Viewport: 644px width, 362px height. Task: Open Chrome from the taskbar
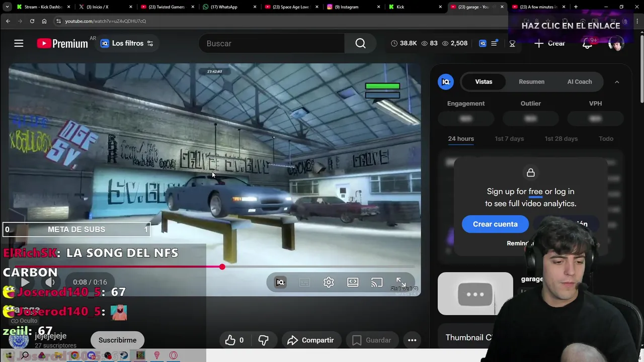(x=74, y=355)
